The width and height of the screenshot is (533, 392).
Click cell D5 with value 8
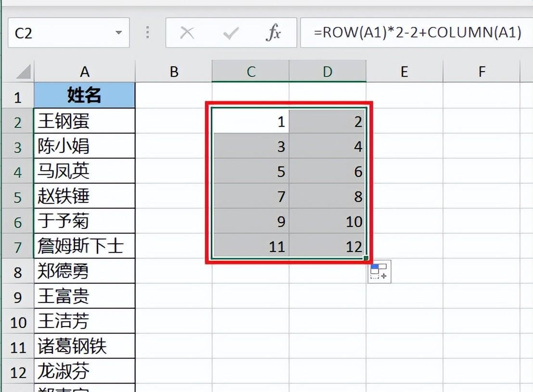pos(328,196)
